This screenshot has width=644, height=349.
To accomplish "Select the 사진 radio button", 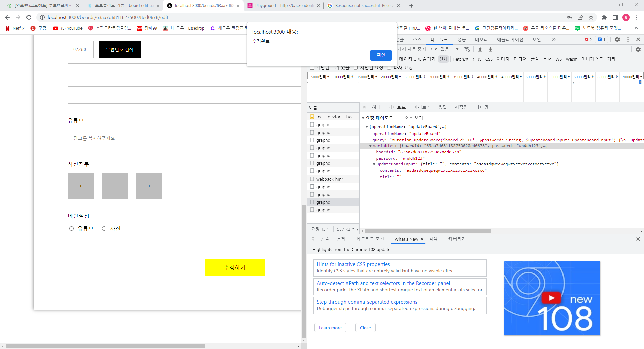I will pyautogui.click(x=104, y=229).
